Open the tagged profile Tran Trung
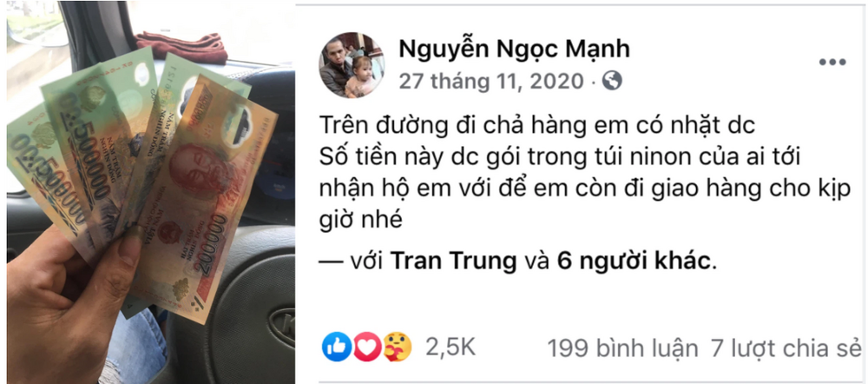 [x=453, y=261]
